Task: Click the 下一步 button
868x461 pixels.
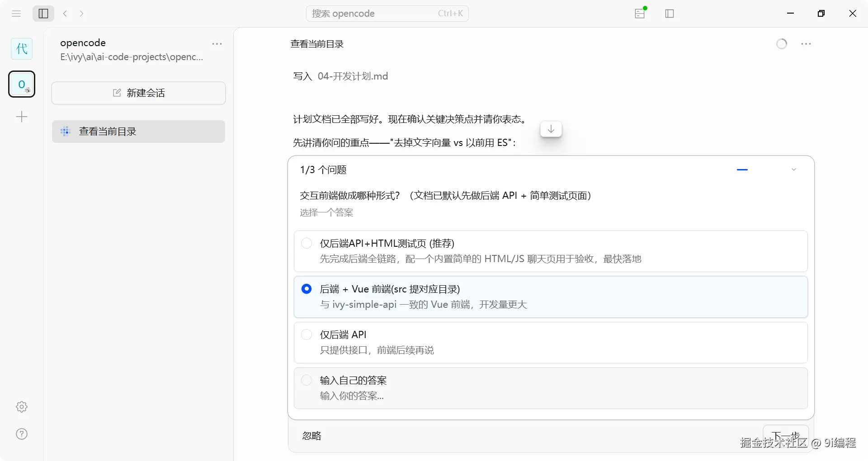Action: coord(786,436)
